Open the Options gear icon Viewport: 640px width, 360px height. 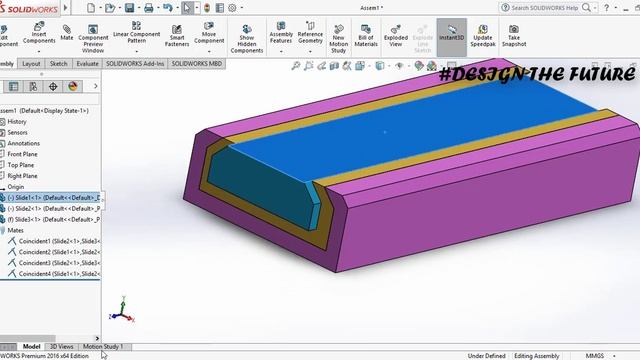pyautogui.click(x=232, y=8)
